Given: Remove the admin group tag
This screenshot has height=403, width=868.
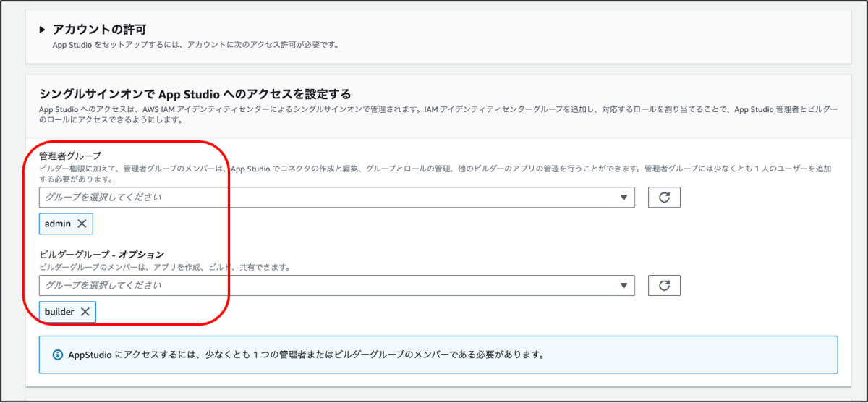Looking at the screenshot, I should (x=82, y=224).
